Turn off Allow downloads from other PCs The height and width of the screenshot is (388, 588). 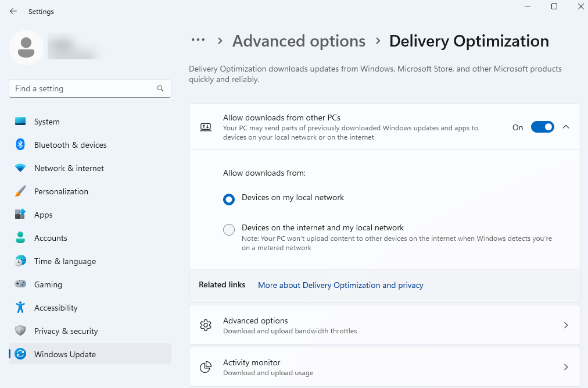point(542,127)
